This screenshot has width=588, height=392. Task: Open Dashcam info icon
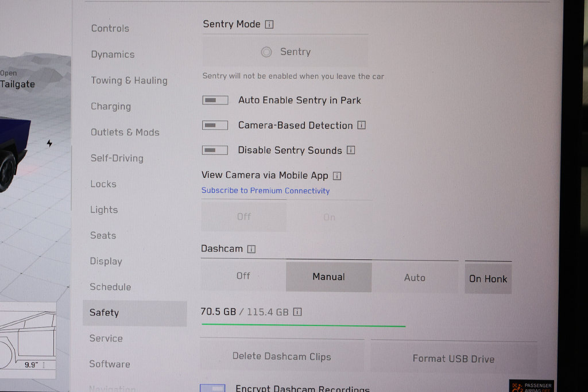point(252,249)
